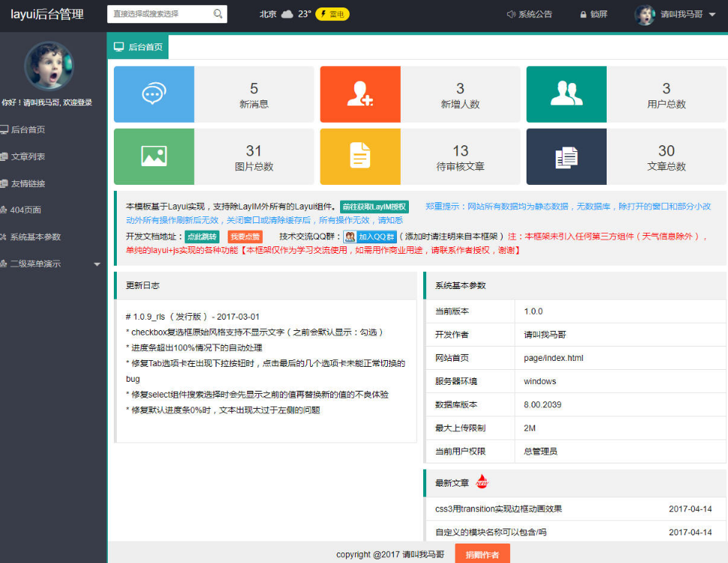Open 文章列表 in the sidebar
Image resolution: width=728 pixels, height=563 pixels.
28,156
